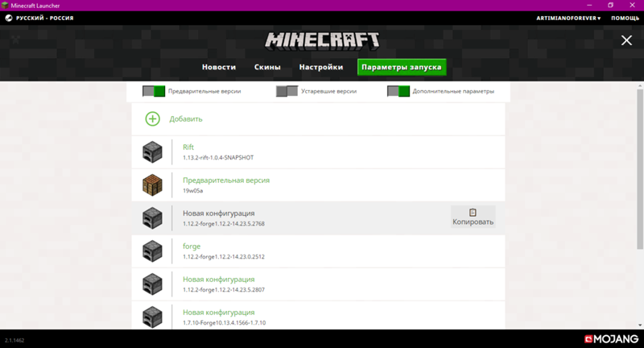Click version text 19w05a
The width and height of the screenshot is (644, 348).
pos(192,191)
